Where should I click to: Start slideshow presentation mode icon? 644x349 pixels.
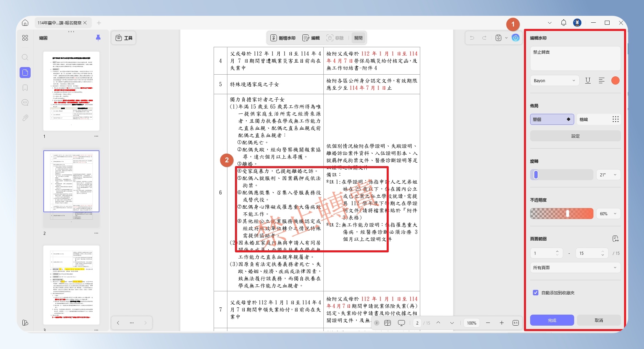coord(401,323)
